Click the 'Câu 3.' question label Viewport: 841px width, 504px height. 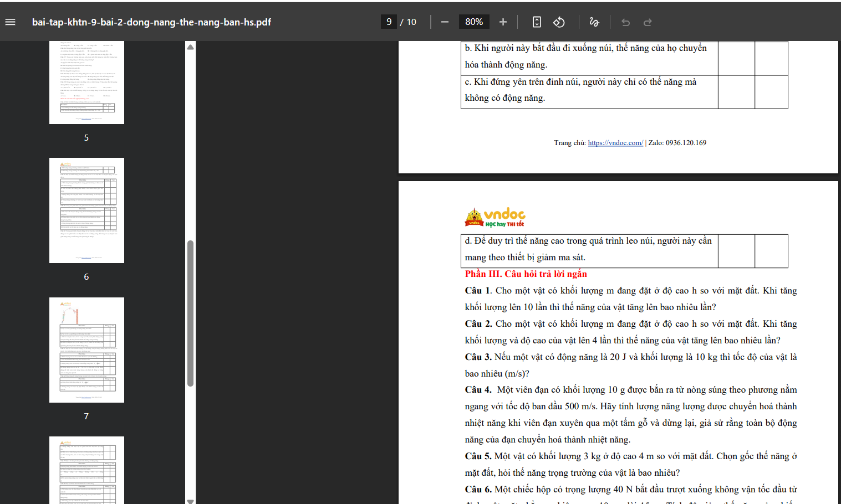click(x=478, y=357)
